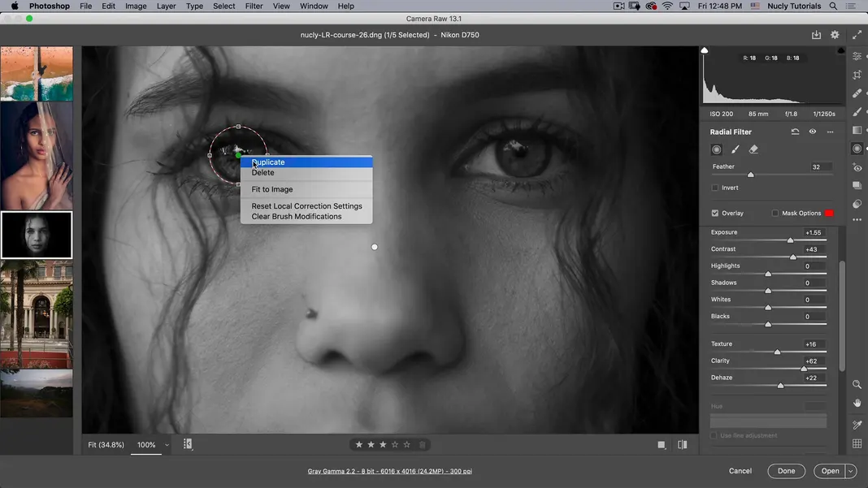Reset radial filter adjustments arrow icon
Screen dimensions: 868x488
pyautogui.click(x=795, y=132)
